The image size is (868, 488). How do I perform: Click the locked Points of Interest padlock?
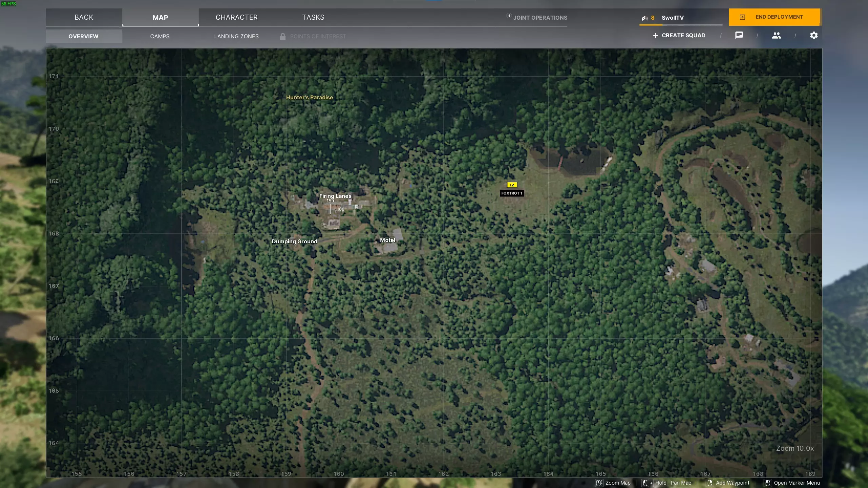(282, 36)
